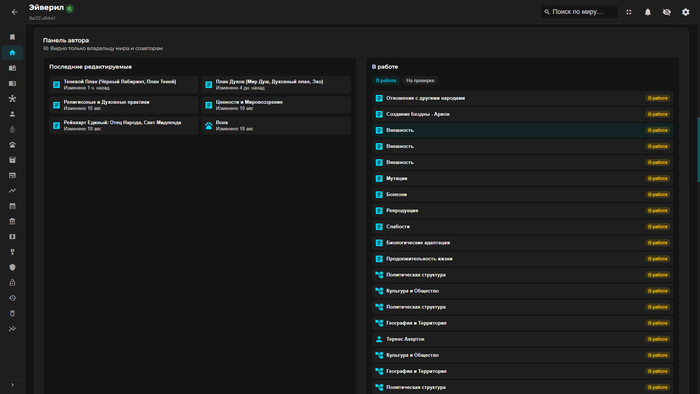700x394 pixels.
Task: Click the paw icon on «Волк» card
Action: coord(208,126)
